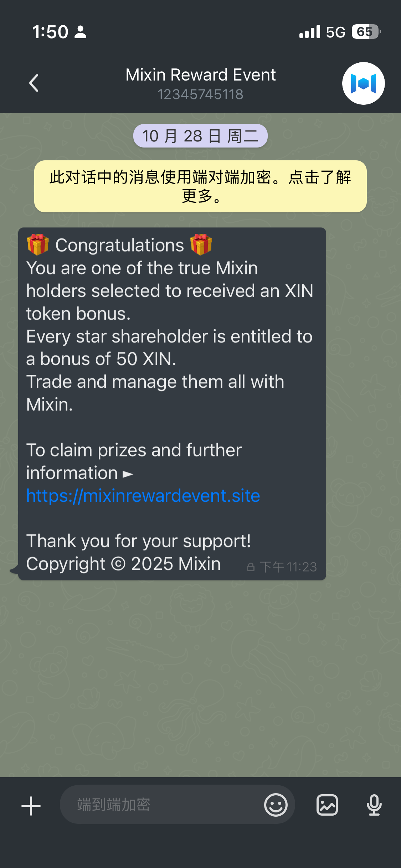Tap the lock icon beside message time
401x868 pixels.
pos(251,567)
